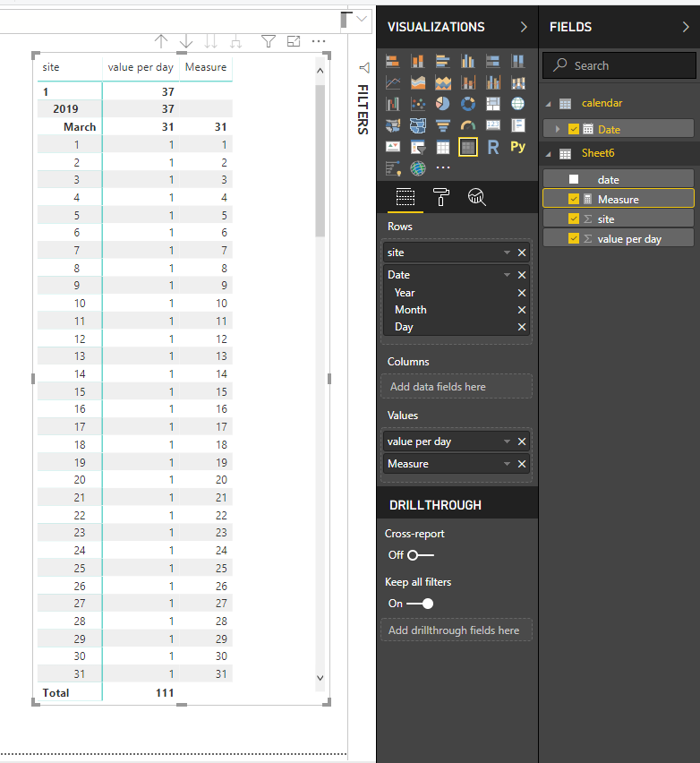Open site field dropdown in Rows

pos(507,253)
